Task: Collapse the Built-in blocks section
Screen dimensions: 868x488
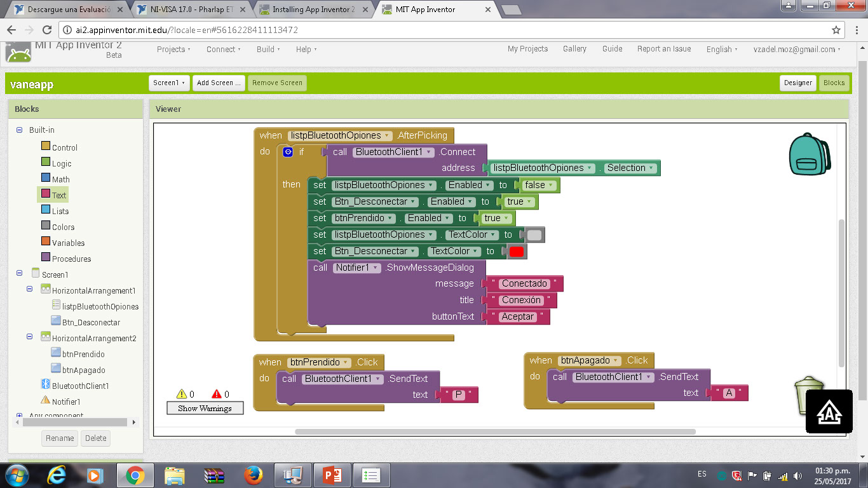Action: pyautogui.click(x=20, y=130)
